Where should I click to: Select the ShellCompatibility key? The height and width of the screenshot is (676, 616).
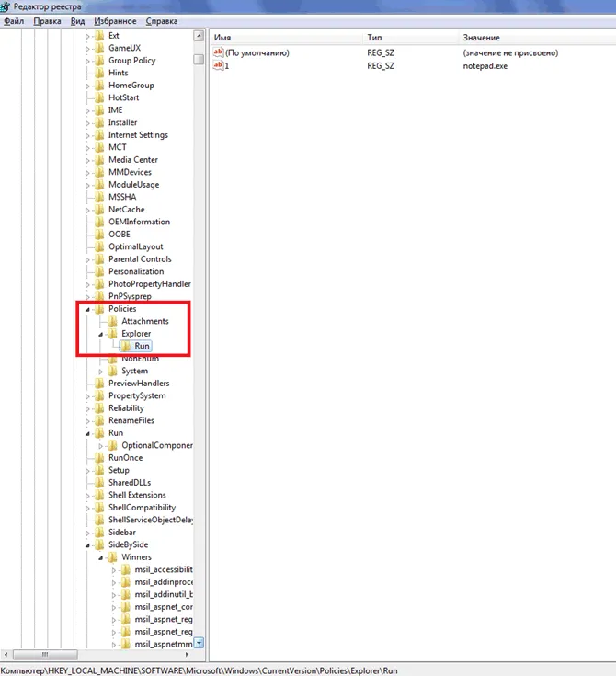pyautogui.click(x=142, y=508)
